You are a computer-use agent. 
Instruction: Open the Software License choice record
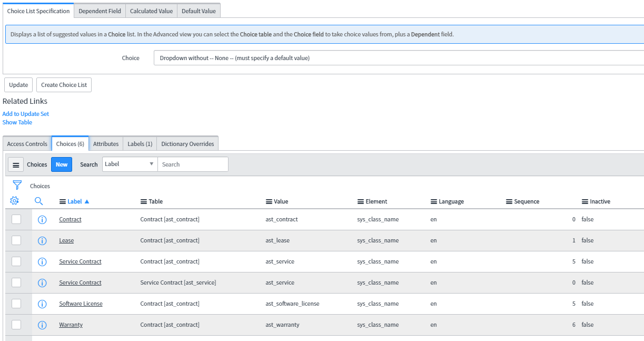(x=81, y=304)
